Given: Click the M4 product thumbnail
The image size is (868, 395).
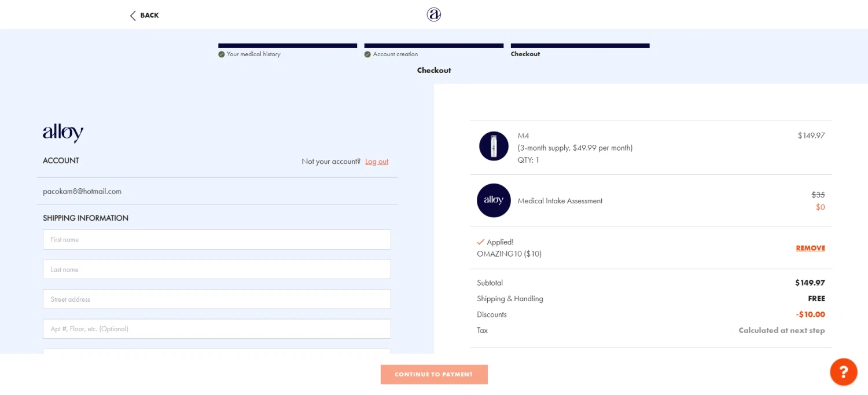Looking at the screenshot, I should [494, 146].
